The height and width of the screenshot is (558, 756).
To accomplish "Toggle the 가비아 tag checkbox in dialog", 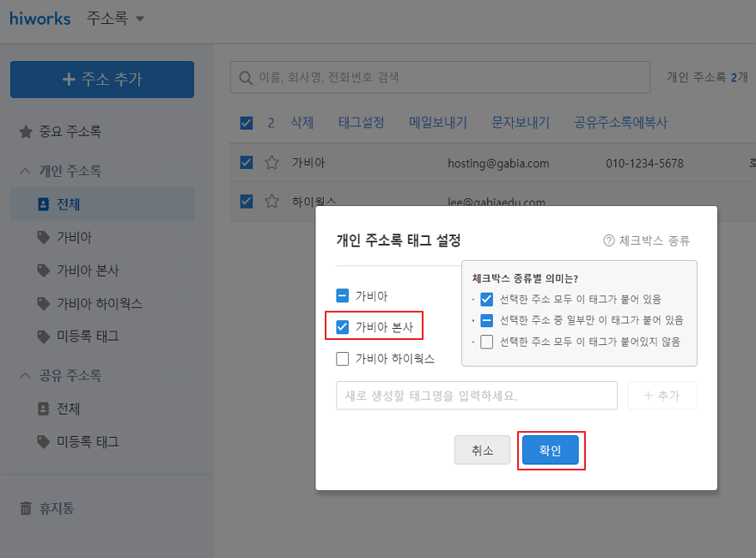I will click(343, 296).
